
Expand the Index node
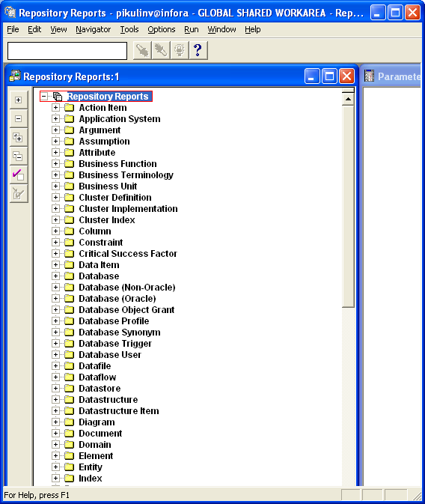[x=55, y=479]
